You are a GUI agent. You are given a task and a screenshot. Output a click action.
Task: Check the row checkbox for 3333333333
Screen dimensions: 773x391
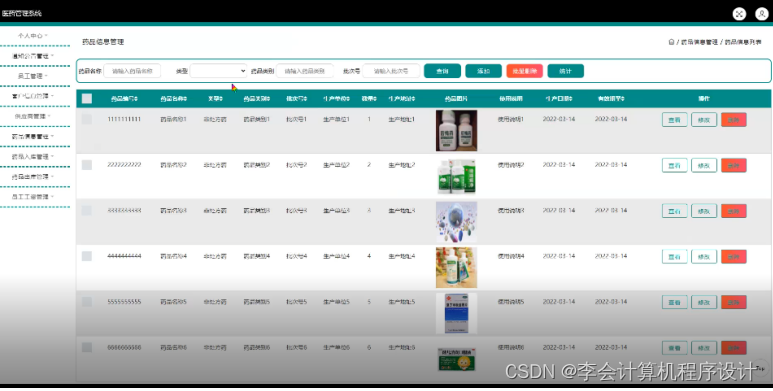[x=87, y=211]
